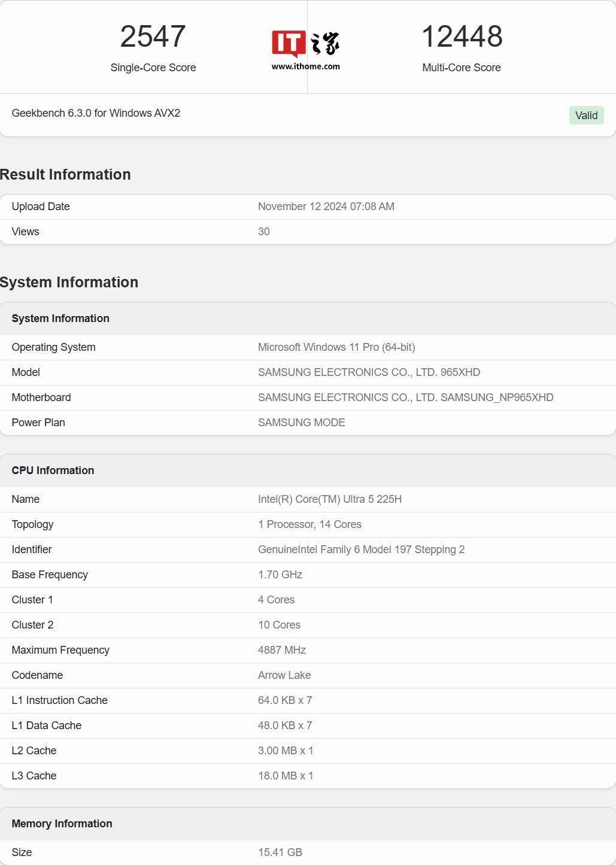Select the 12448 multi-core score number
The width and height of the screenshot is (616, 865).
(x=462, y=37)
